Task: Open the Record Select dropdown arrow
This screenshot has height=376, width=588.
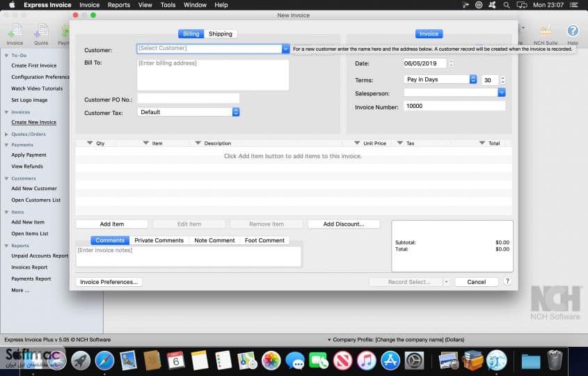Action: click(446, 282)
